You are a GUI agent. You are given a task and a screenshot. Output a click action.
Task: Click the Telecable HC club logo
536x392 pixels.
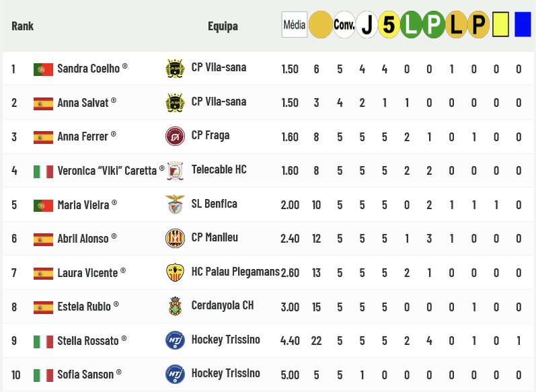coord(175,171)
